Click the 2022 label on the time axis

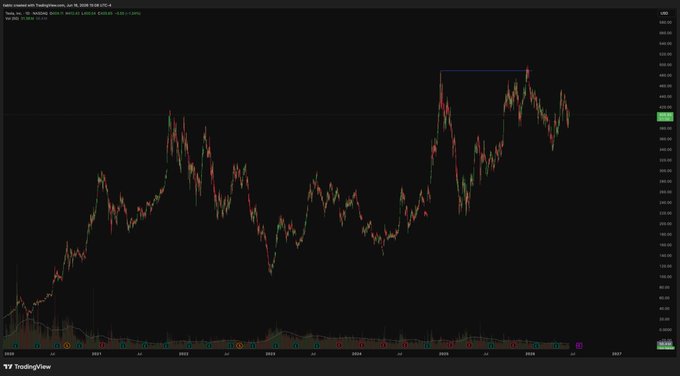[183, 354]
